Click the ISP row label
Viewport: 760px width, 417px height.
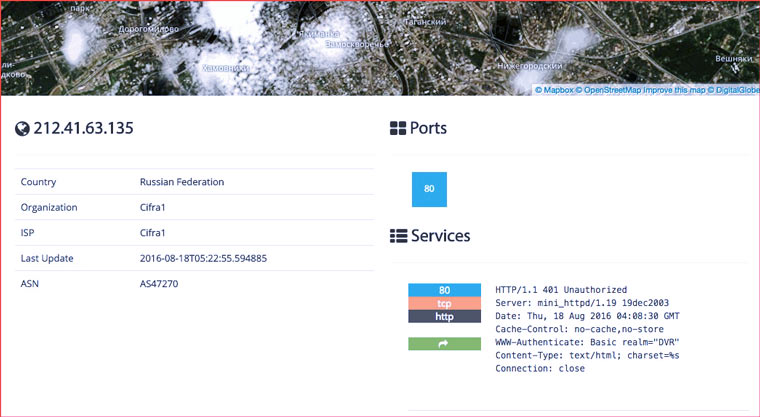point(27,233)
